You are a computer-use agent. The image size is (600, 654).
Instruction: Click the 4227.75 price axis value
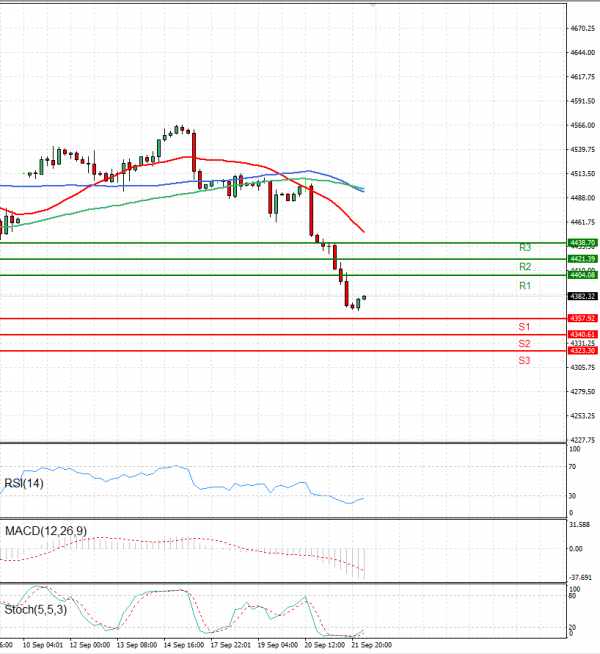(x=582, y=440)
